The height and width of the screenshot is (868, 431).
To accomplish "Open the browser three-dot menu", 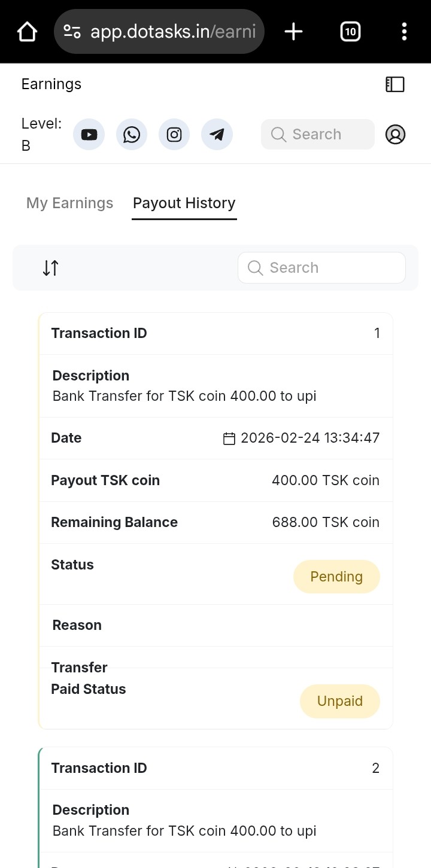I will pos(405,32).
